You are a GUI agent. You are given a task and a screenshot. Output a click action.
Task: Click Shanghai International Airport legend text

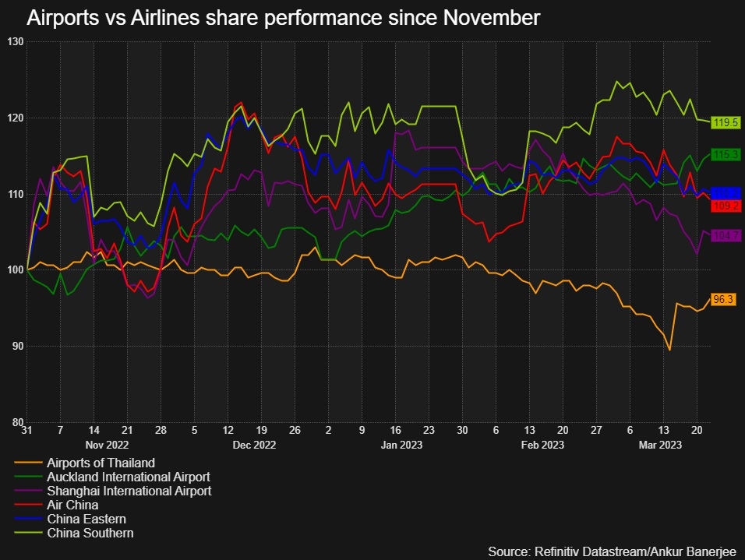(x=129, y=491)
